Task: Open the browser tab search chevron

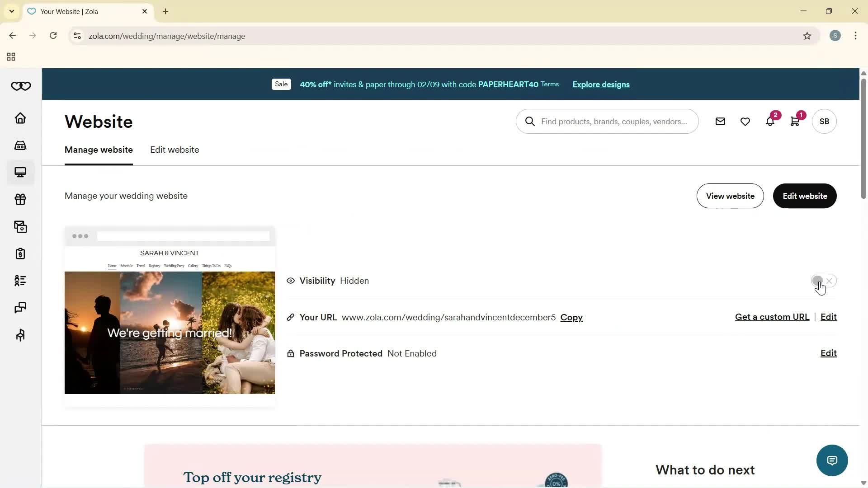Action: click(11, 11)
